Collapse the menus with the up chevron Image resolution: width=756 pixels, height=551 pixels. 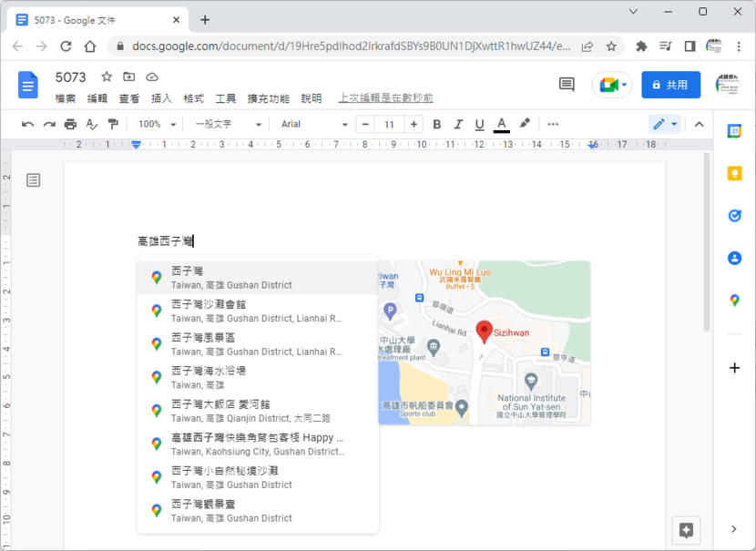click(700, 125)
